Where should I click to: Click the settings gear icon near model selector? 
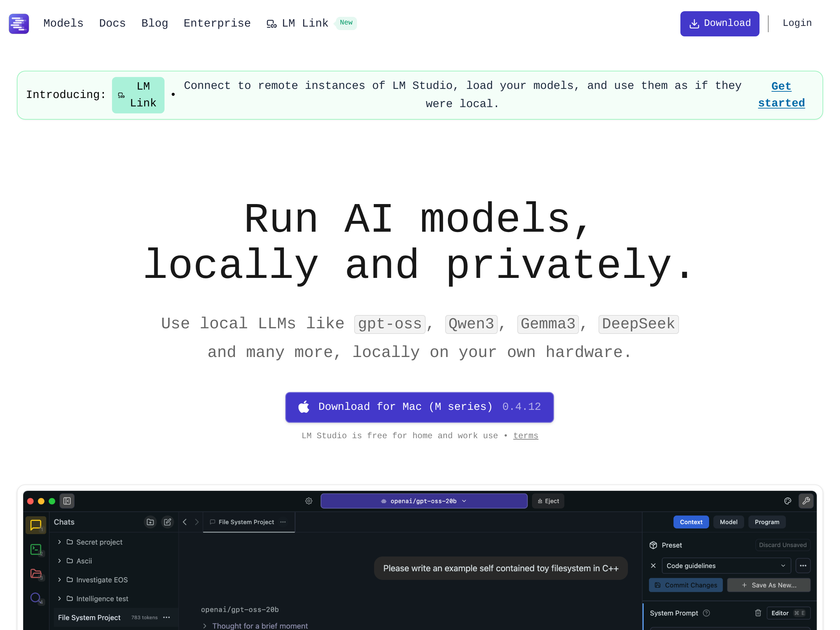[309, 501]
